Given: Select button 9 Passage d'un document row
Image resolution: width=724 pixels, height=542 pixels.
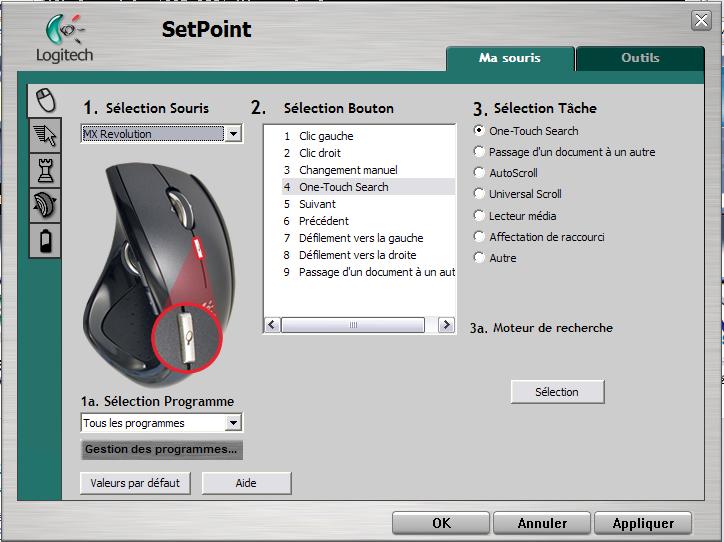Looking at the screenshot, I should [x=368, y=272].
